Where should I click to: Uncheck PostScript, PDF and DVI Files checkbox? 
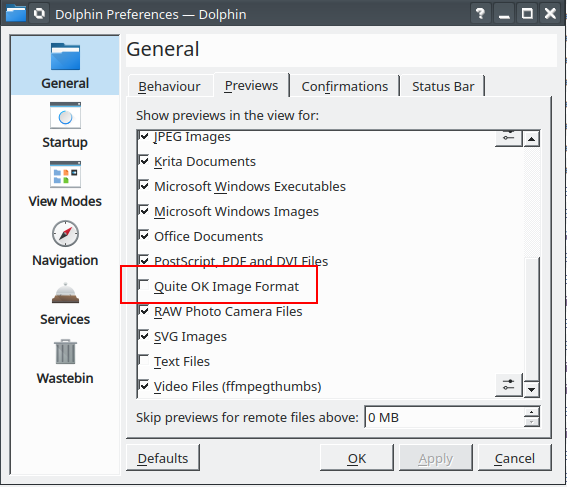click(144, 261)
